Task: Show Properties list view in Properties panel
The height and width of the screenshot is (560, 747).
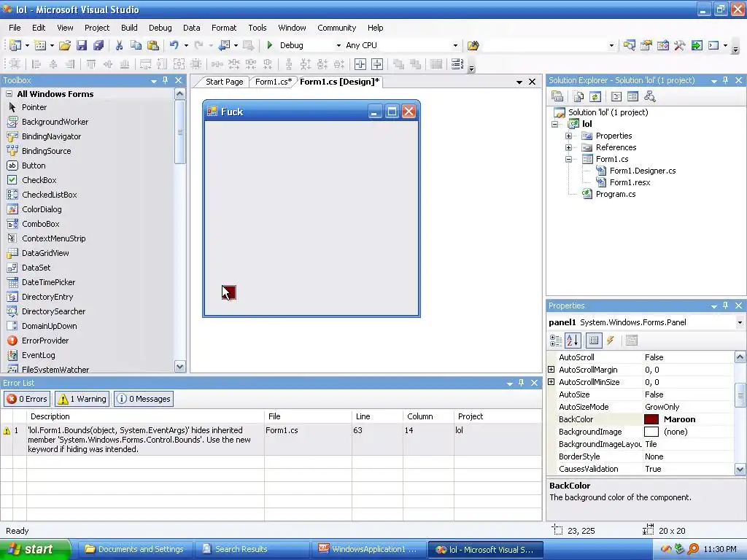Action: click(594, 341)
